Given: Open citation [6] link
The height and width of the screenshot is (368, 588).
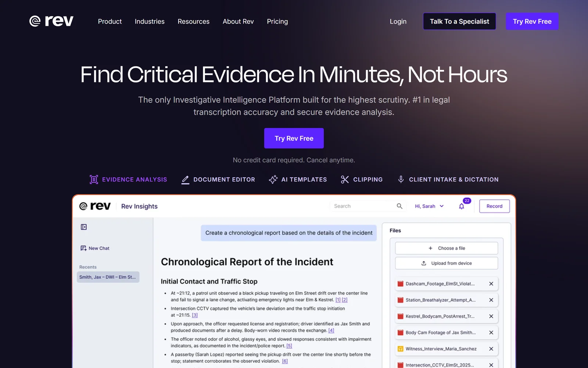Looking at the screenshot, I should pos(285,361).
